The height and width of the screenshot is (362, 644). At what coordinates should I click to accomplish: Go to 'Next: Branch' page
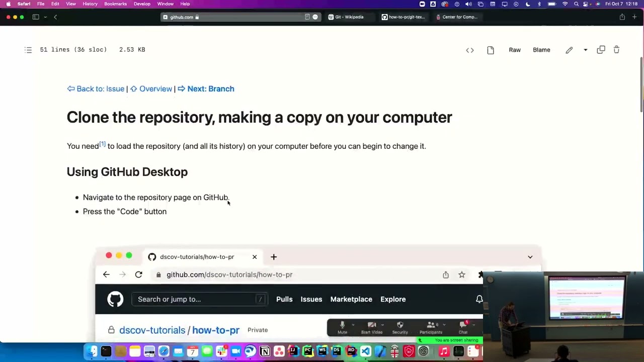tap(206, 88)
